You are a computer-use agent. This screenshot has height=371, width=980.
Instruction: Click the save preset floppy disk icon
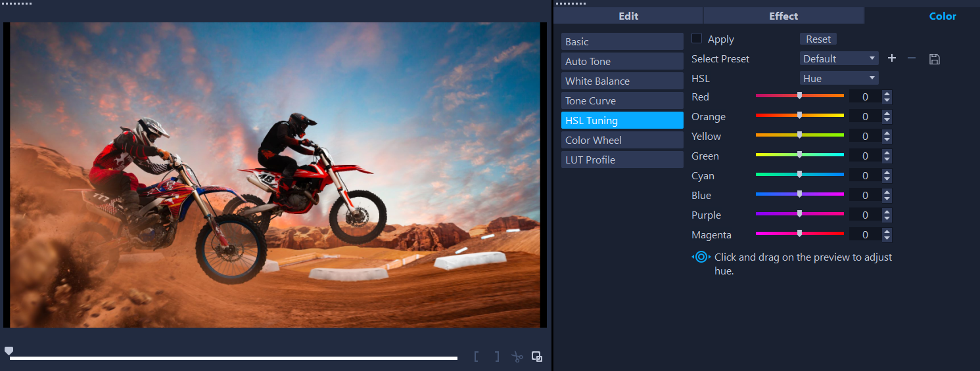pyautogui.click(x=935, y=59)
